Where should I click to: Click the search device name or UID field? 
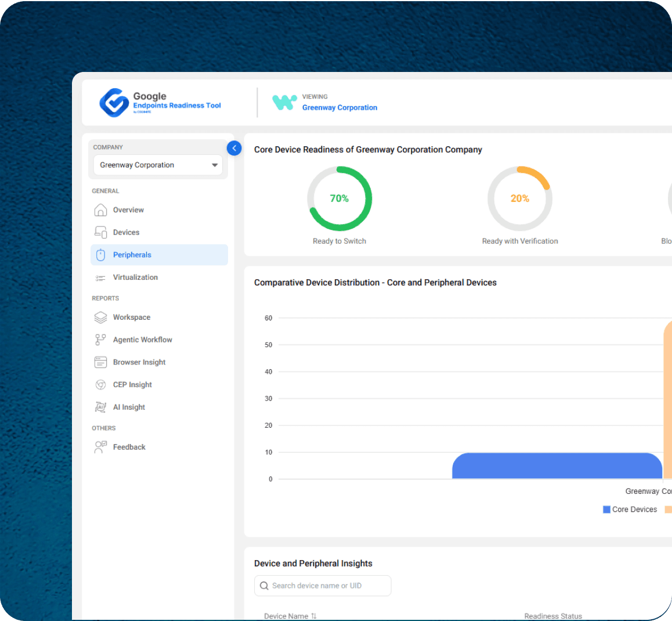(323, 586)
